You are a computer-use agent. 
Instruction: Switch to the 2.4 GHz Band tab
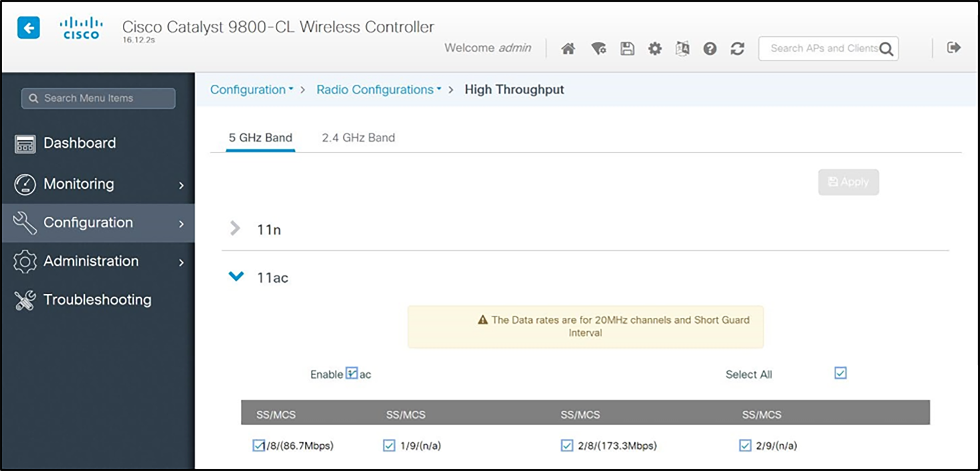(358, 138)
